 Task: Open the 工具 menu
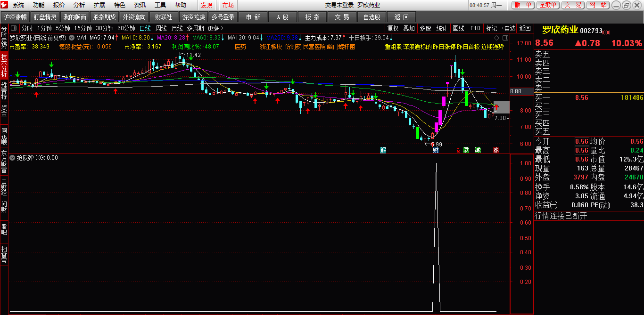(160, 5)
